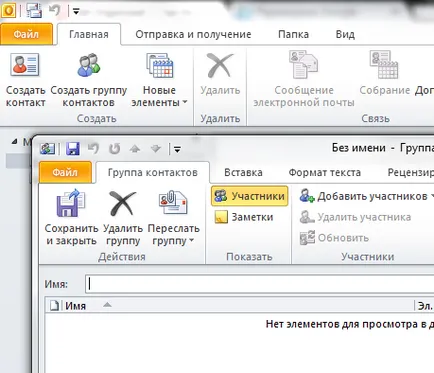This screenshot has height=373, width=434.
Task: Click Сохранить и закрыть button
Action: [x=71, y=218]
